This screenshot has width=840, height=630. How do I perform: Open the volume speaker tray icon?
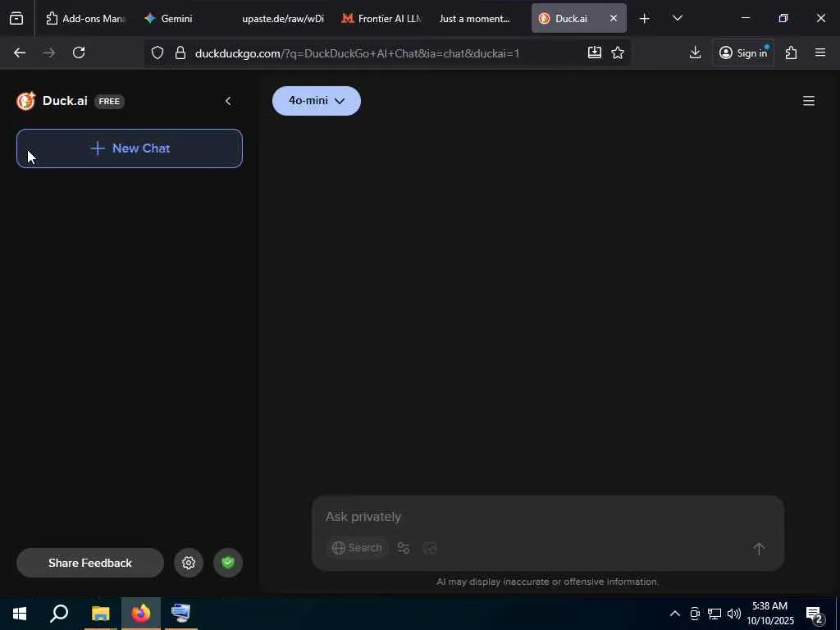tap(734, 614)
